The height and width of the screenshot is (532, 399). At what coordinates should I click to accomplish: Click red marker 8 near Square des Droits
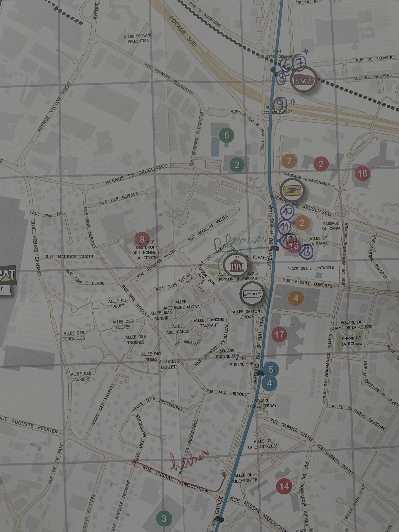pyautogui.click(x=142, y=239)
